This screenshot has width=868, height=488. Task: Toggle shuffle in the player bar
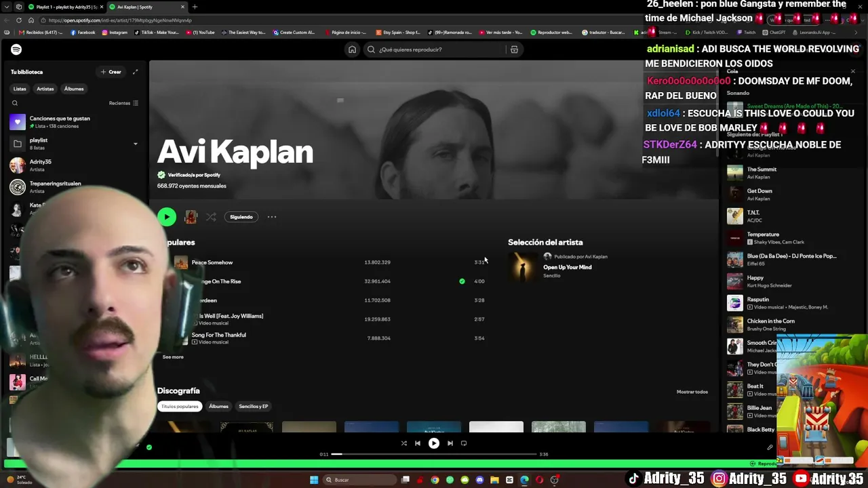403,443
